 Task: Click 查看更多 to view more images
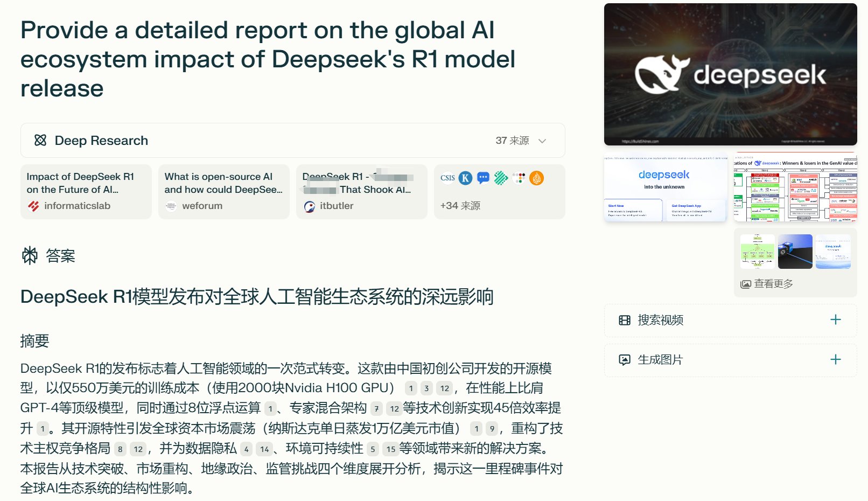click(x=767, y=284)
